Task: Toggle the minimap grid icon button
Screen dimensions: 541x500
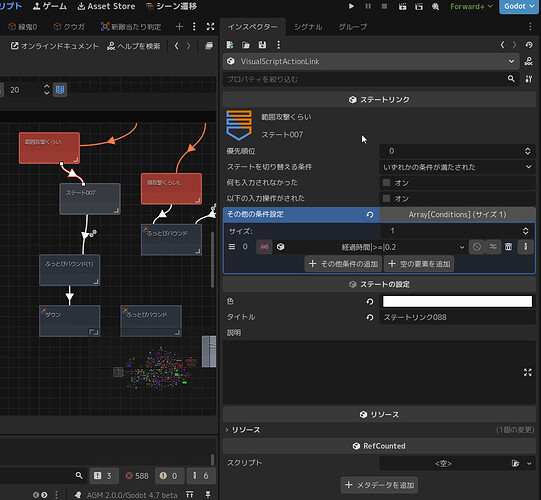Action: click(60, 90)
